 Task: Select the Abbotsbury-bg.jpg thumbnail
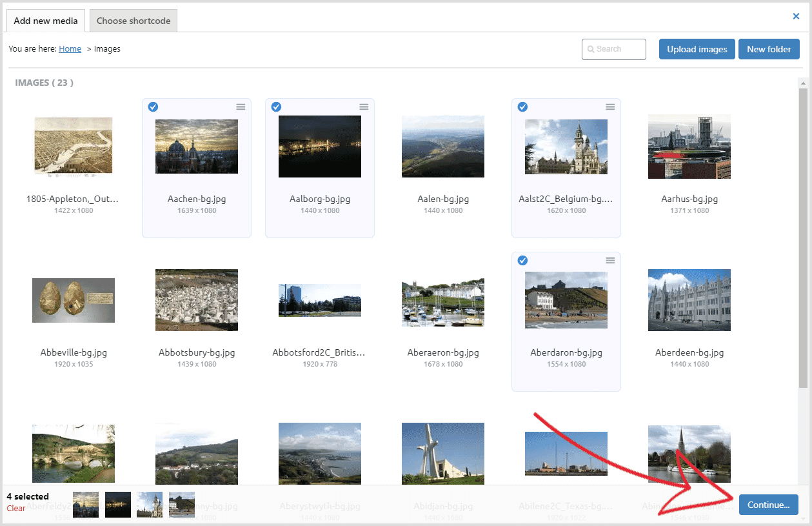pos(197,300)
